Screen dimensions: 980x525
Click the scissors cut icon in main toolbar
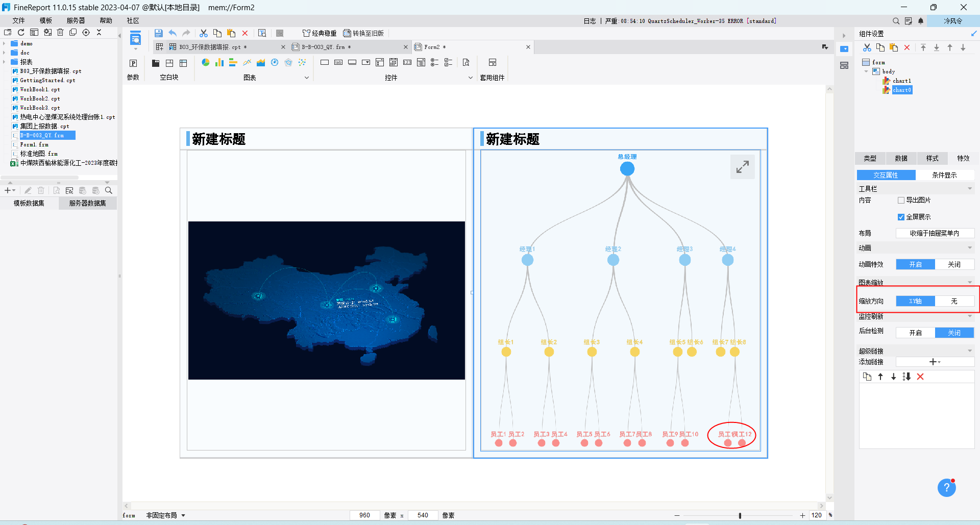pos(203,33)
